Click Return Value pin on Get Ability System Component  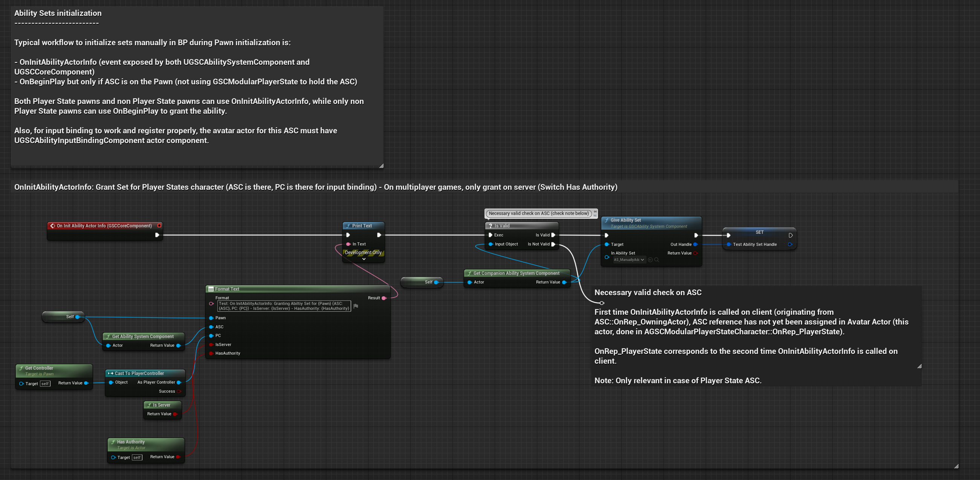point(179,346)
